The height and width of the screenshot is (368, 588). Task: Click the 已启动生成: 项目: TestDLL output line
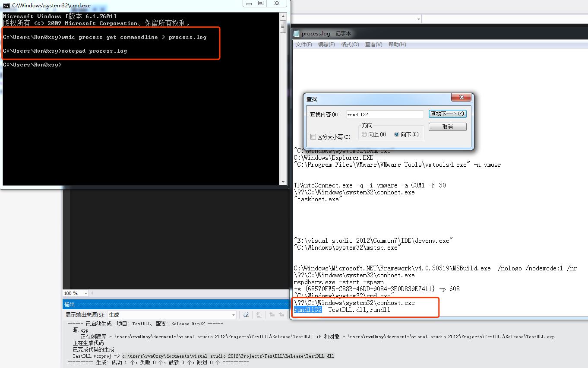[145, 324]
